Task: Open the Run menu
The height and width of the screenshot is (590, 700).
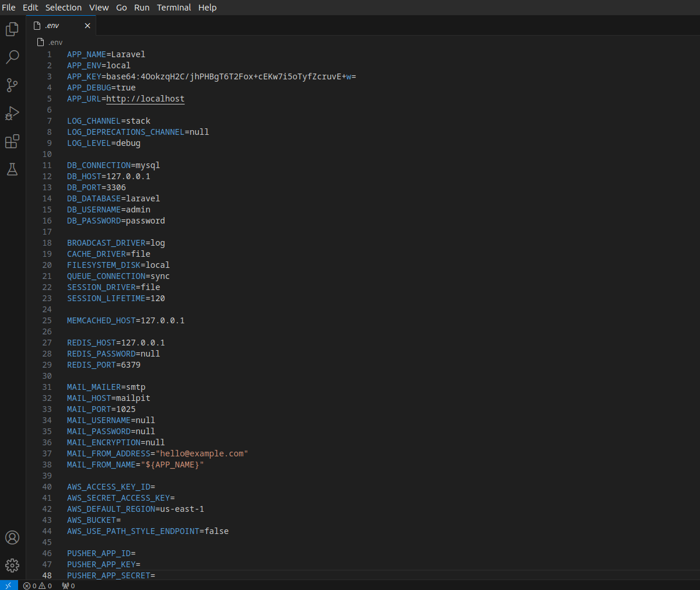Action: (x=141, y=7)
